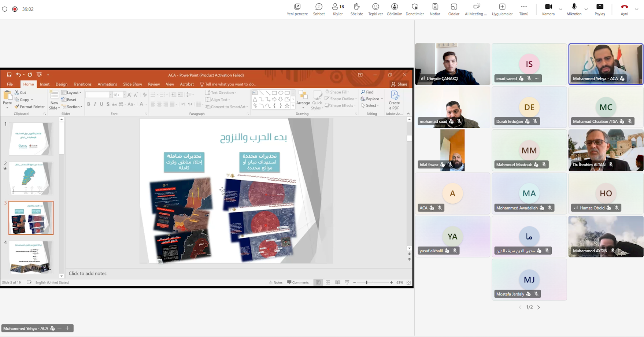644x337 pixels.
Task: Toggle the Kamera on or off
Action: tap(548, 10)
